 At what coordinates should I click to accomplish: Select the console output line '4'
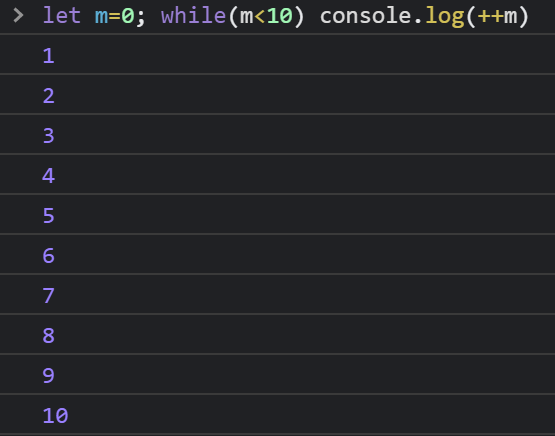(x=278, y=174)
